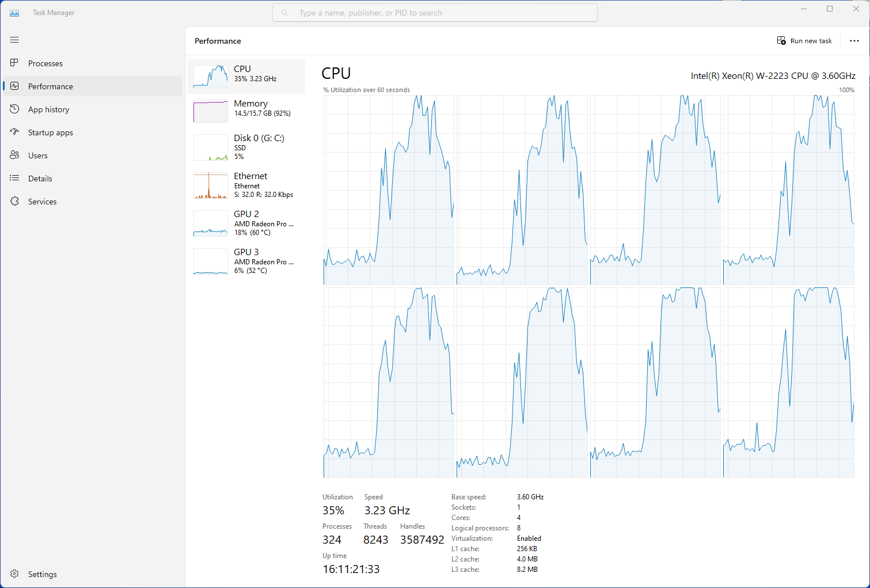Click the Handles count 3587492
870x588 pixels.
click(x=422, y=540)
